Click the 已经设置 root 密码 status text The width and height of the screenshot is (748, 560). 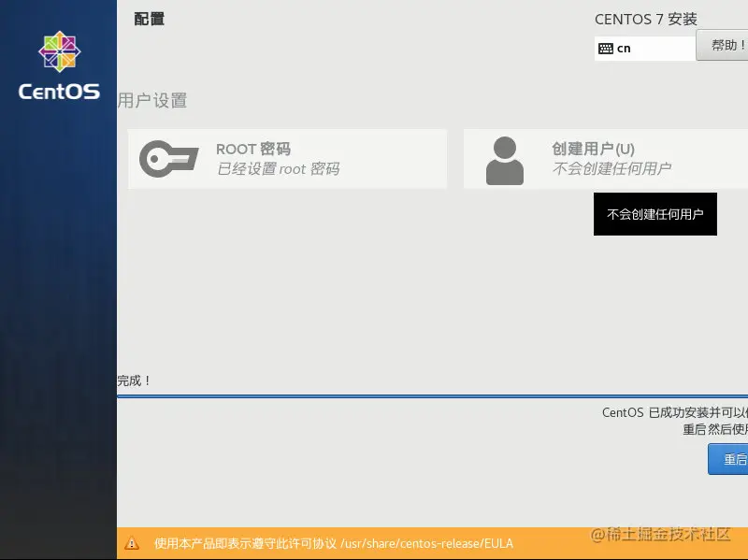pos(278,170)
